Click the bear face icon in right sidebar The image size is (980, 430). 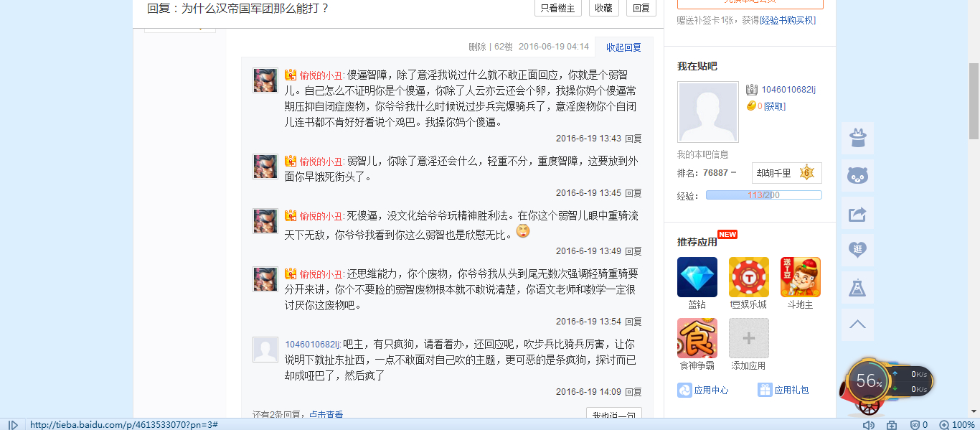pos(857,175)
